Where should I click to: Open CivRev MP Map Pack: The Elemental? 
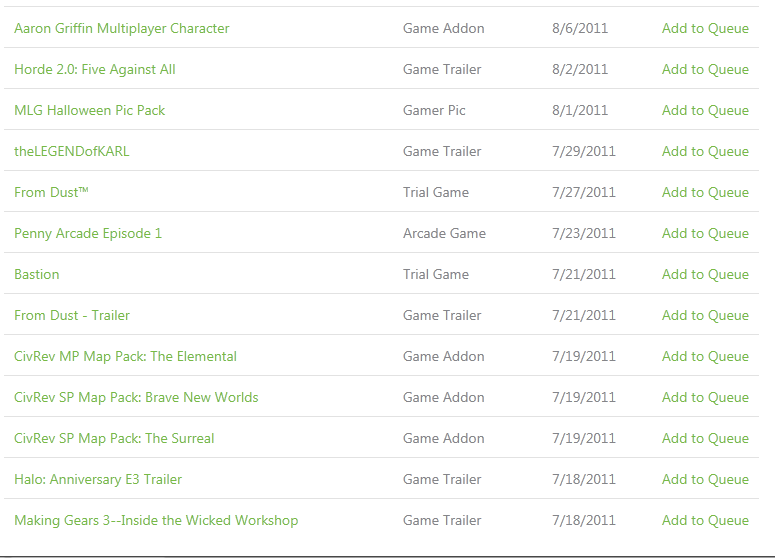[126, 357]
